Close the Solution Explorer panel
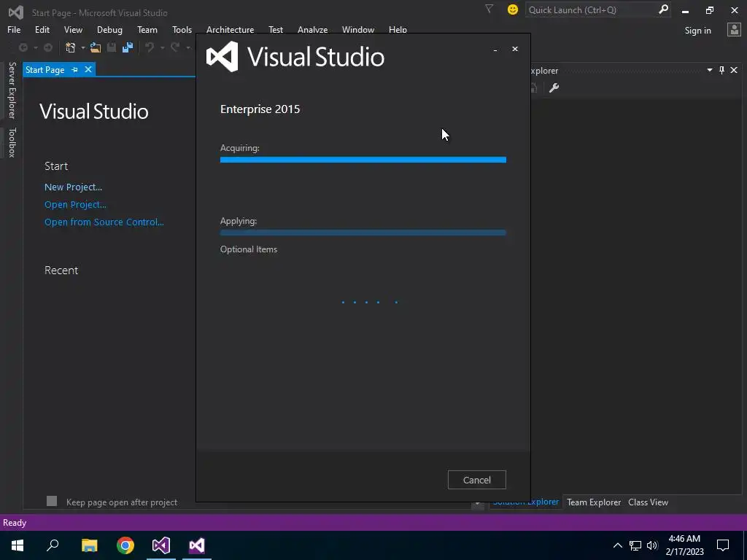This screenshot has height=560, width=747. pos(734,70)
